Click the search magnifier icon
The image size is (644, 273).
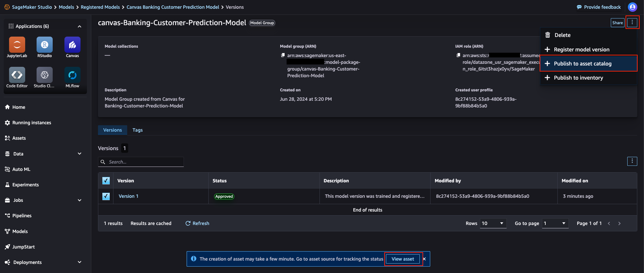(x=103, y=162)
